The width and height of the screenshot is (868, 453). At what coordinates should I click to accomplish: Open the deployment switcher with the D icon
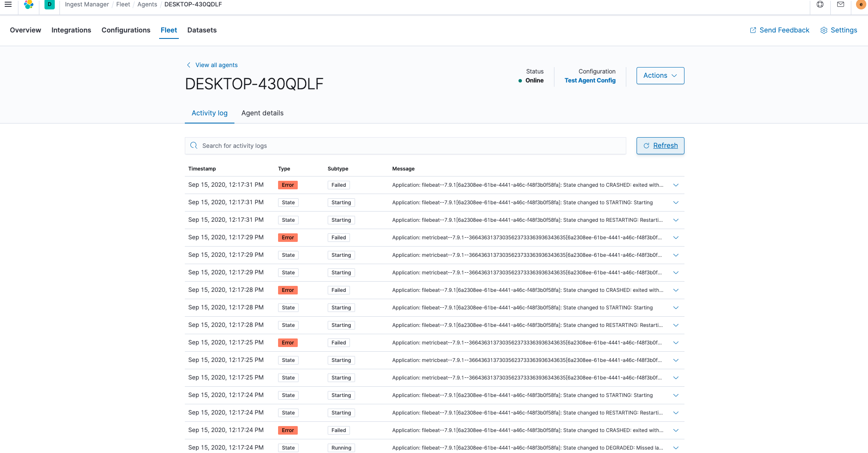(x=49, y=4)
